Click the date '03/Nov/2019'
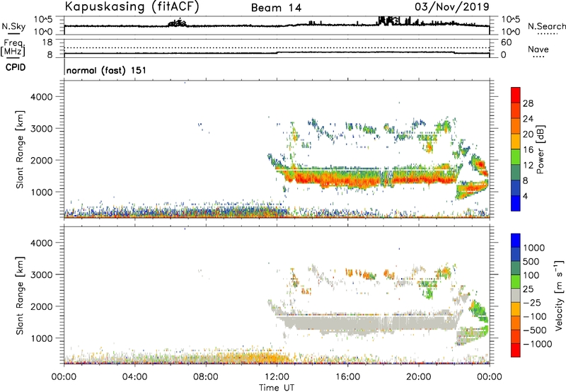Viewport: 566px width, 392px height. [x=452, y=6]
